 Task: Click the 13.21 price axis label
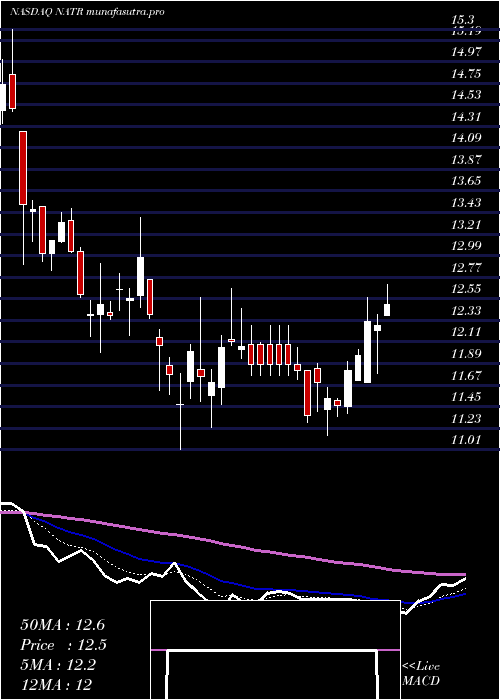[466, 224]
